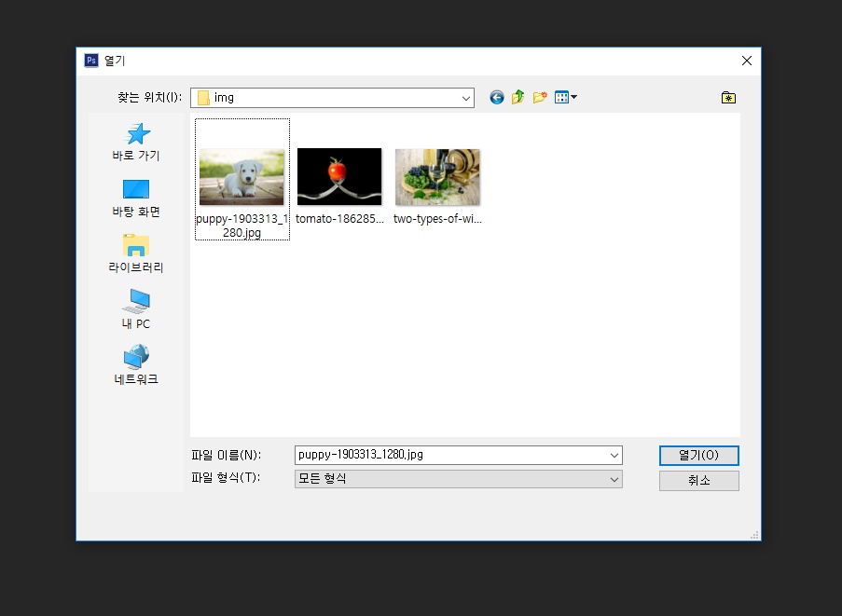Click the 열기(O) open button
Viewport: 842px width, 616px height.
698,455
